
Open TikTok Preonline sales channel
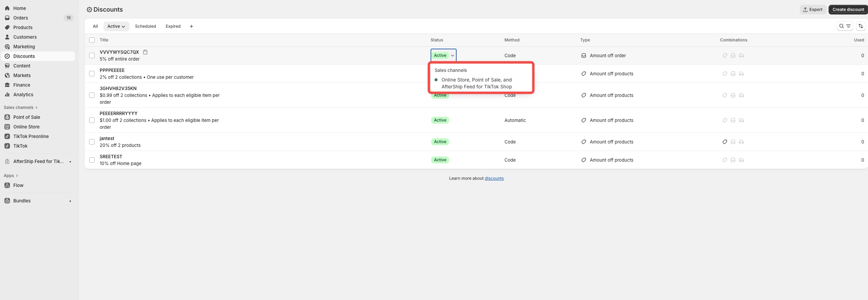coord(31,136)
